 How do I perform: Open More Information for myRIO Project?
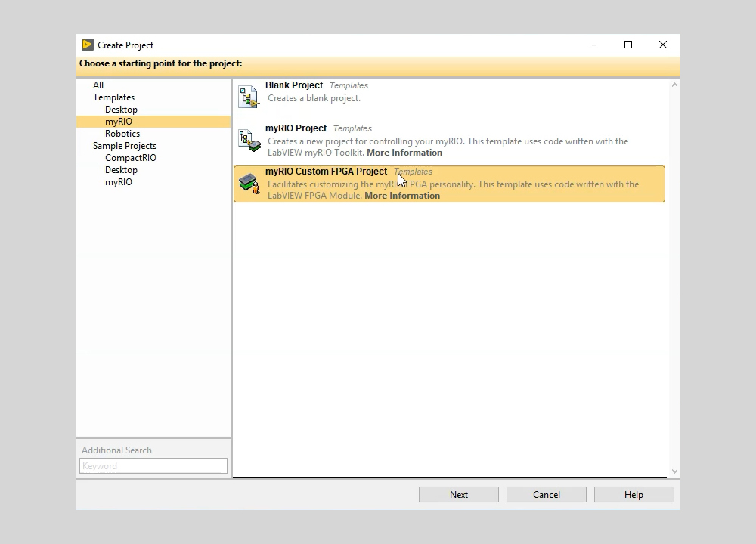[x=404, y=153]
